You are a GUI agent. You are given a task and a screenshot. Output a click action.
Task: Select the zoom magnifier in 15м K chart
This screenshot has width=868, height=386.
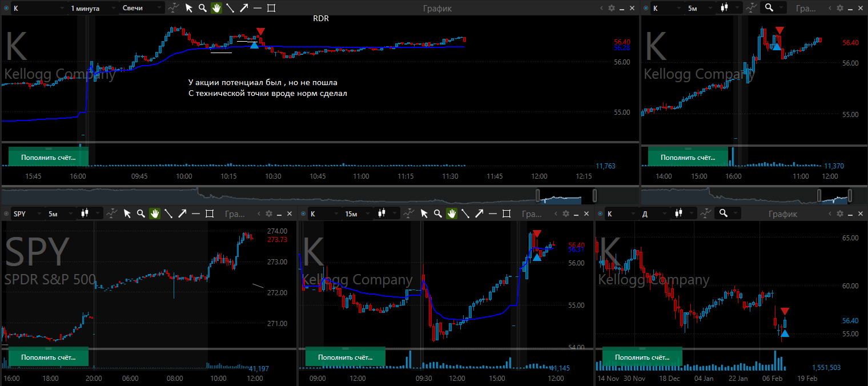tap(437, 214)
